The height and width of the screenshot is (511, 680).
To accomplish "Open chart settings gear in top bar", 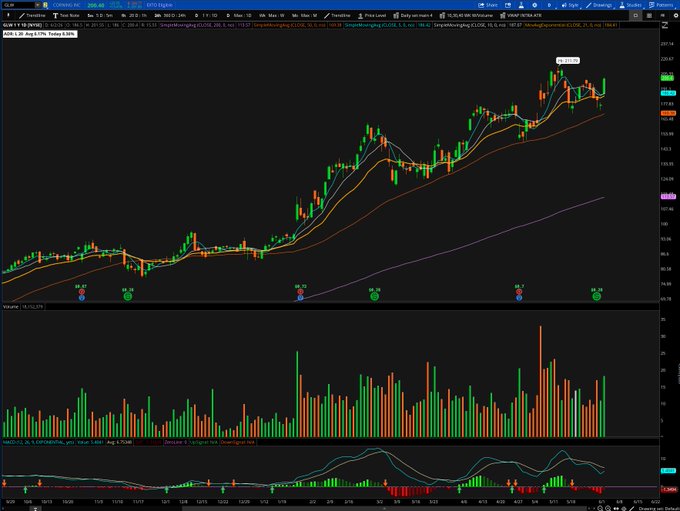I will point(534,5).
